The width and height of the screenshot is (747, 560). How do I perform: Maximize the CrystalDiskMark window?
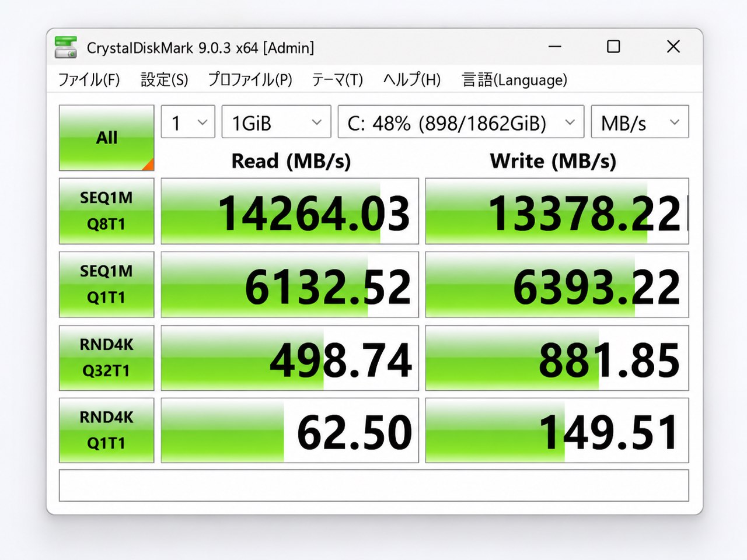pos(613,47)
